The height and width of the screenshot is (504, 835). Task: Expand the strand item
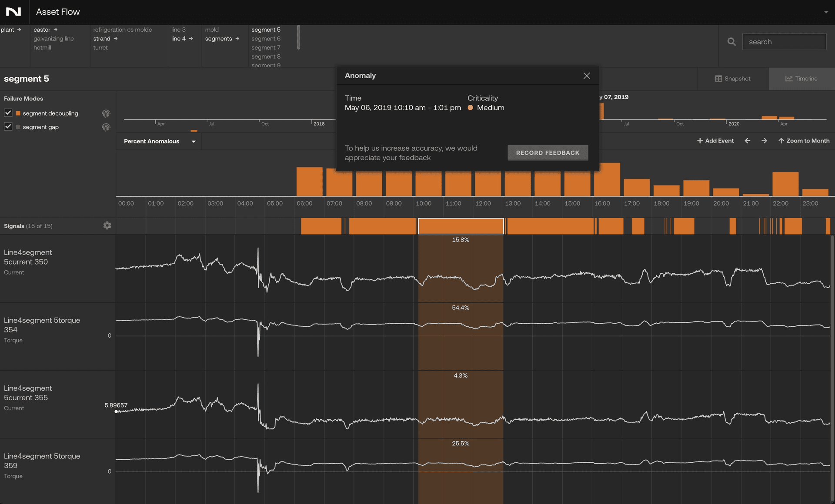click(x=105, y=39)
